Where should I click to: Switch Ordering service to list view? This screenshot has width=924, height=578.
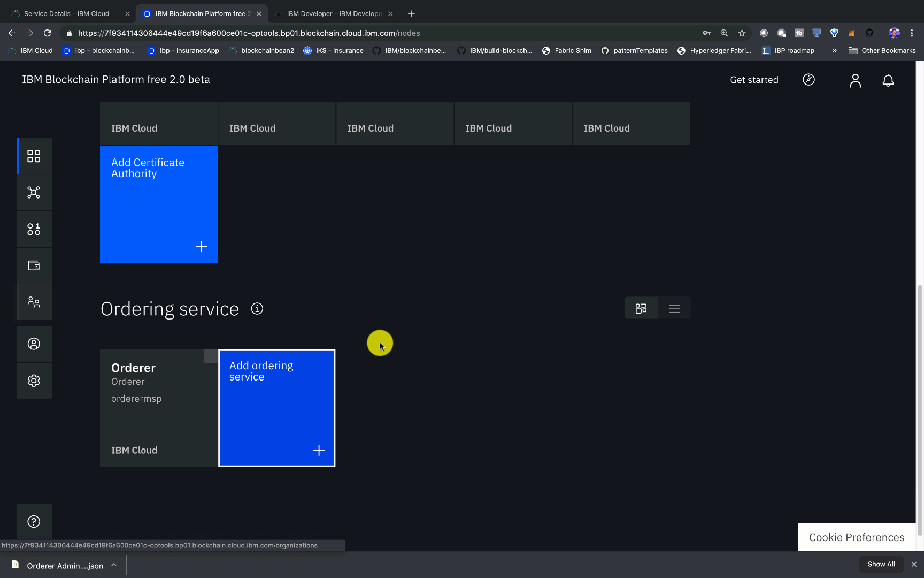674,308
